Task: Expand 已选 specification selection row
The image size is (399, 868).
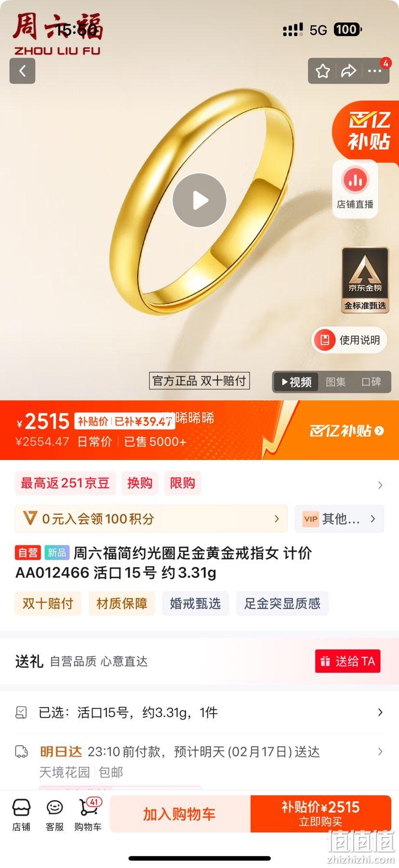Action: click(x=199, y=712)
